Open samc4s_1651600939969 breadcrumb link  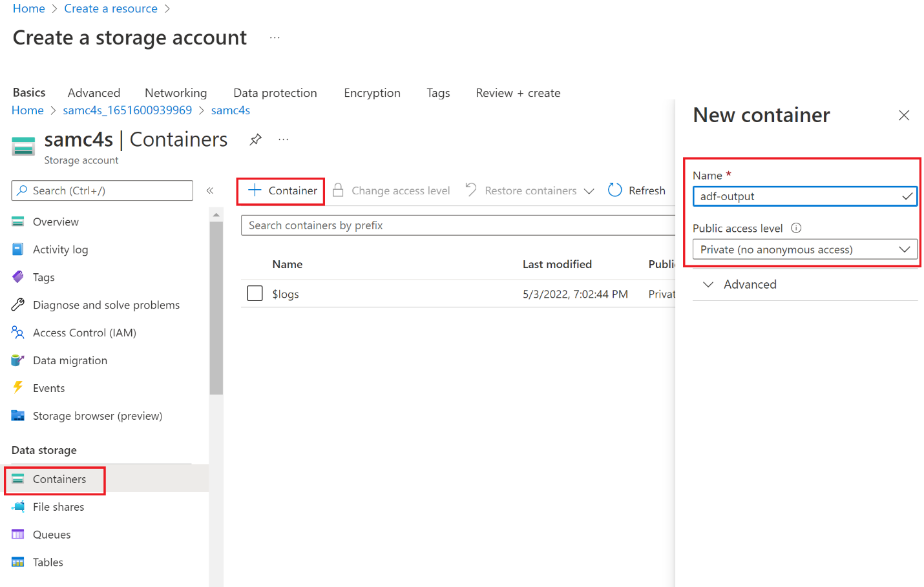[x=127, y=110]
